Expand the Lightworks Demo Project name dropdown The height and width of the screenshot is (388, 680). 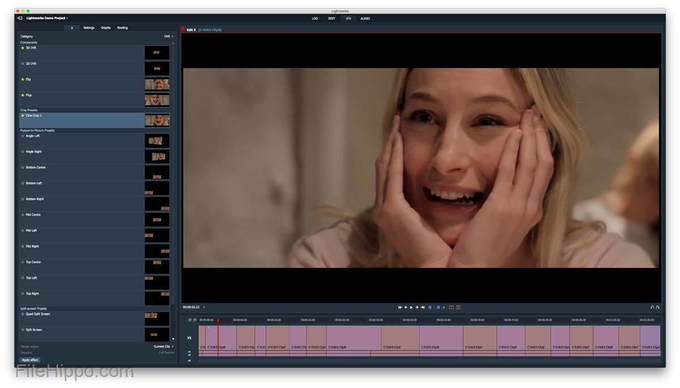pos(47,18)
